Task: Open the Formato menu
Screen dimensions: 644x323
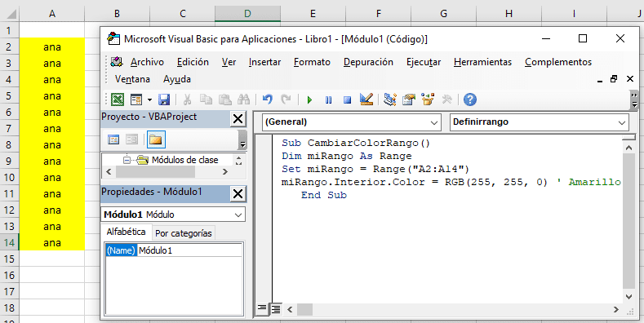Action: (x=312, y=62)
